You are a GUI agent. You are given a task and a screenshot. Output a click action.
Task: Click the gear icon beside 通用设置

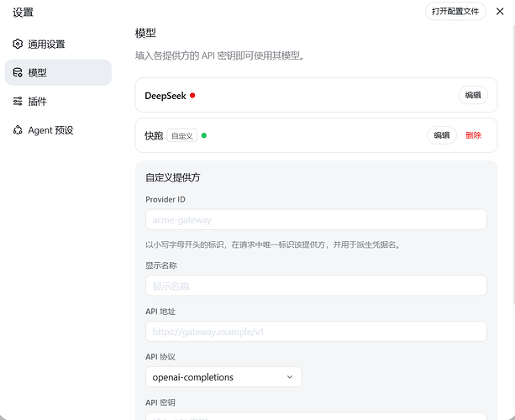pos(18,44)
